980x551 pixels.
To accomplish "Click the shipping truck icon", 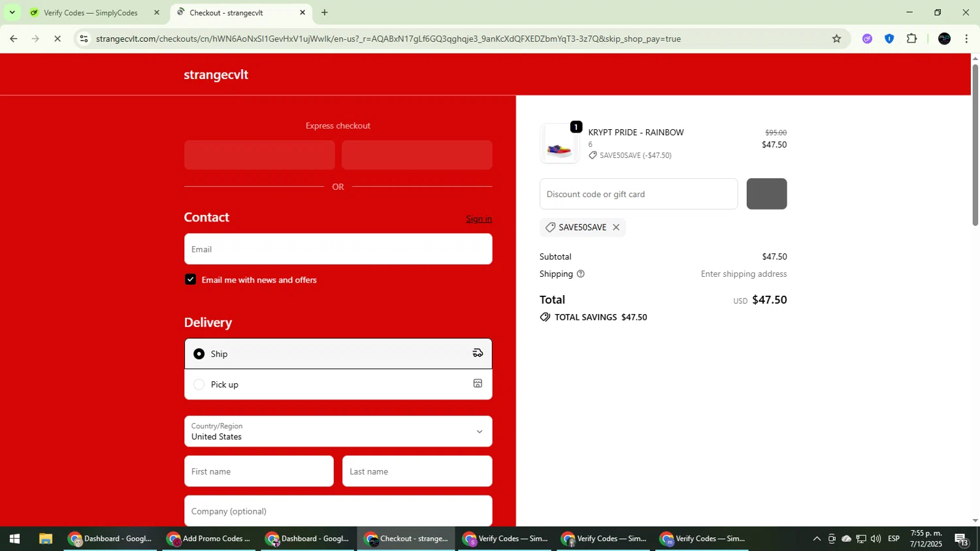I will (x=478, y=353).
